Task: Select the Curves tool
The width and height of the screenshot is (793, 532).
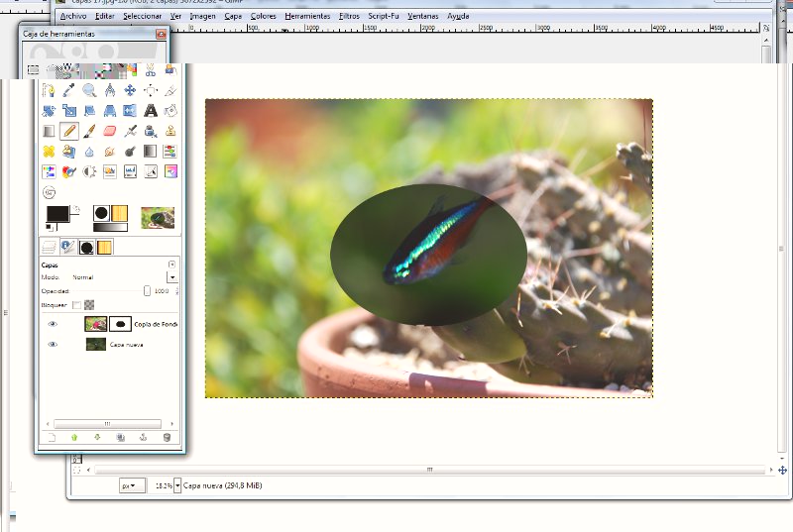Action: [151, 171]
